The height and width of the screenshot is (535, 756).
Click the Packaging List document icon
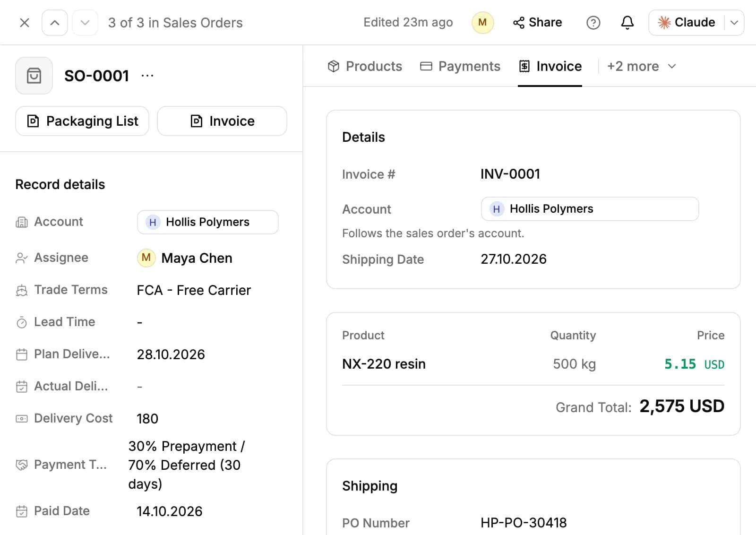click(x=33, y=121)
